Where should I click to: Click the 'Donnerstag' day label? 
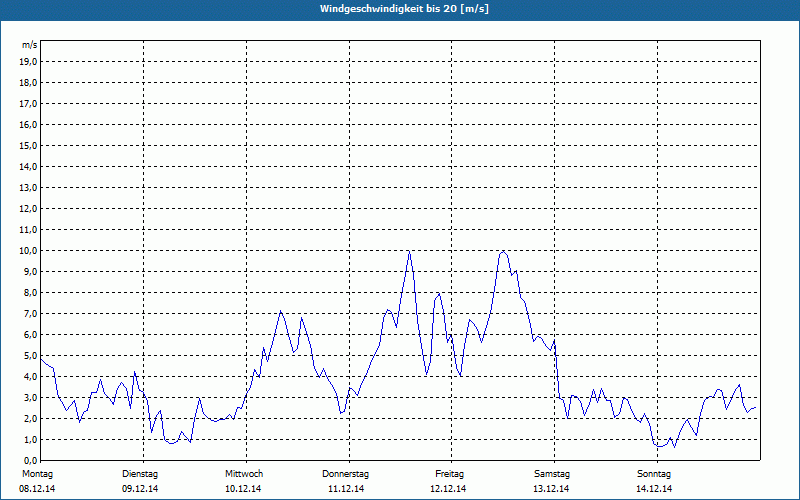pyautogui.click(x=345, y=474)
